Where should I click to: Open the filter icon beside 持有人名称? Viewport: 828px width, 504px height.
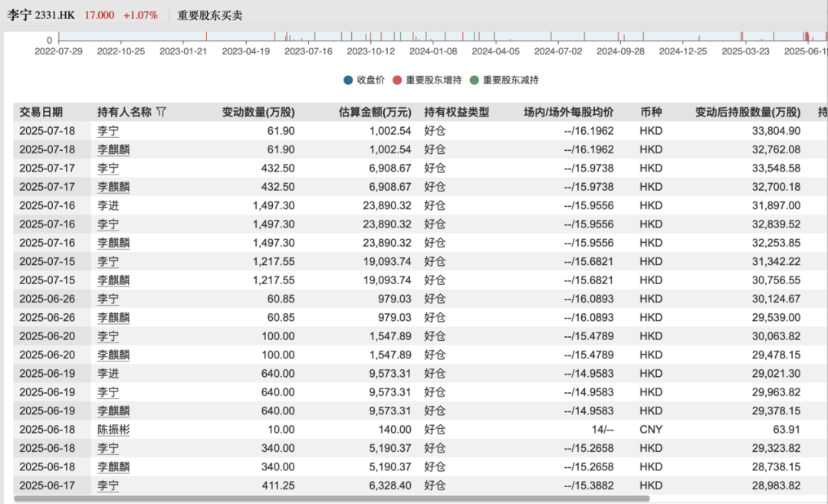[x=161, y=112]
